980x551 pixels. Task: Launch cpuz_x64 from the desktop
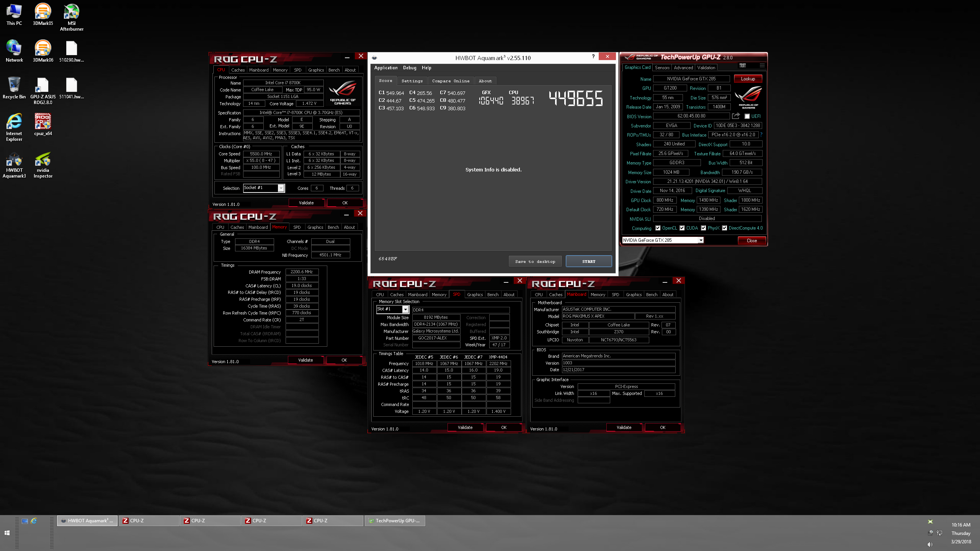point(43,124)
